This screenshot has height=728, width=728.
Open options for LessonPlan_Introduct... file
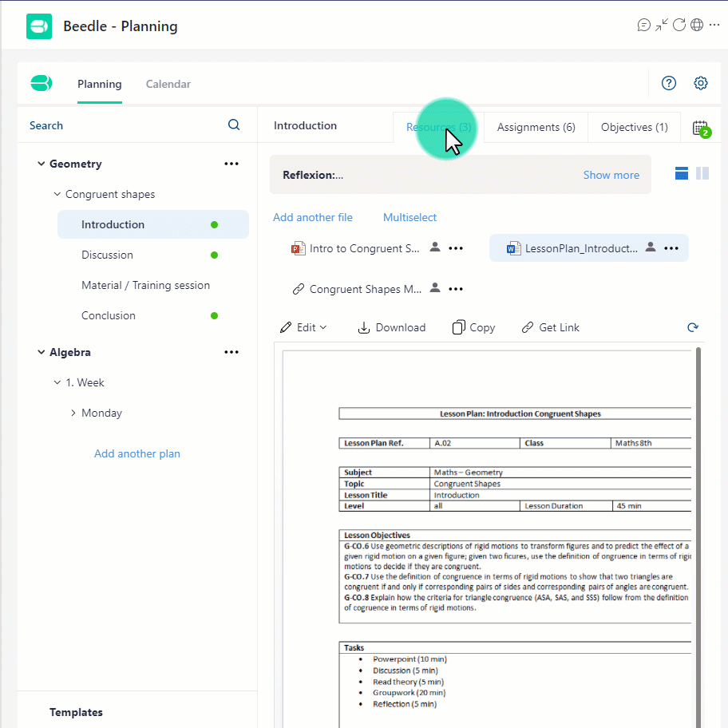click(x=671, y=248)
